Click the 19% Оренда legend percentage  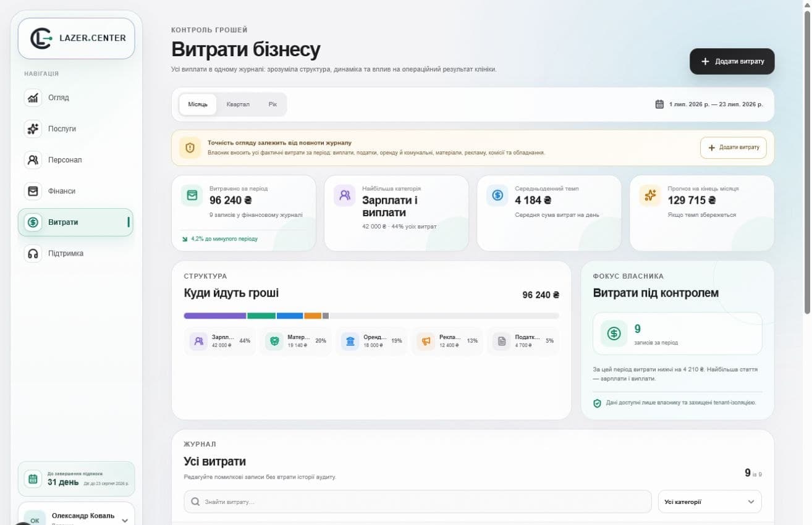pos(396,340)
